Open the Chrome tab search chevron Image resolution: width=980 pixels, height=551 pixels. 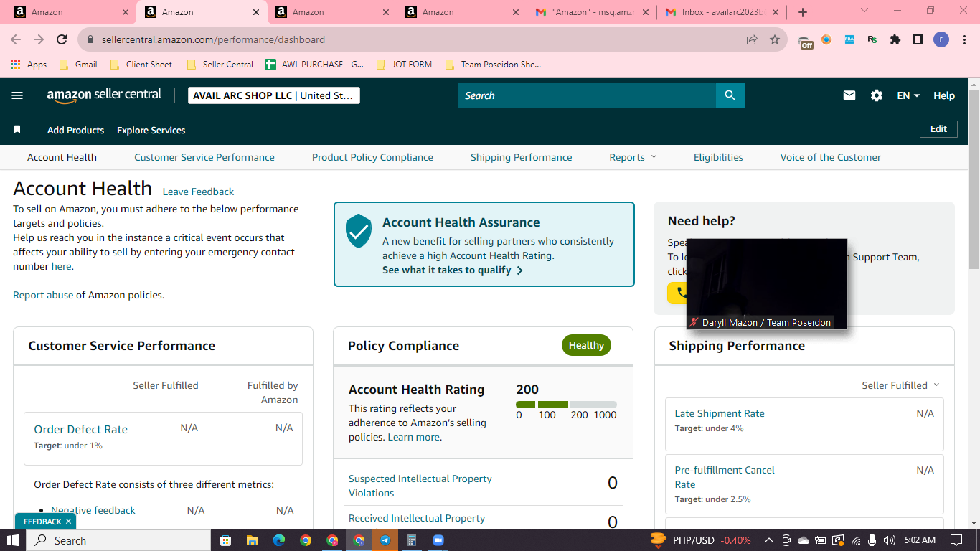[x=864, y=11]
